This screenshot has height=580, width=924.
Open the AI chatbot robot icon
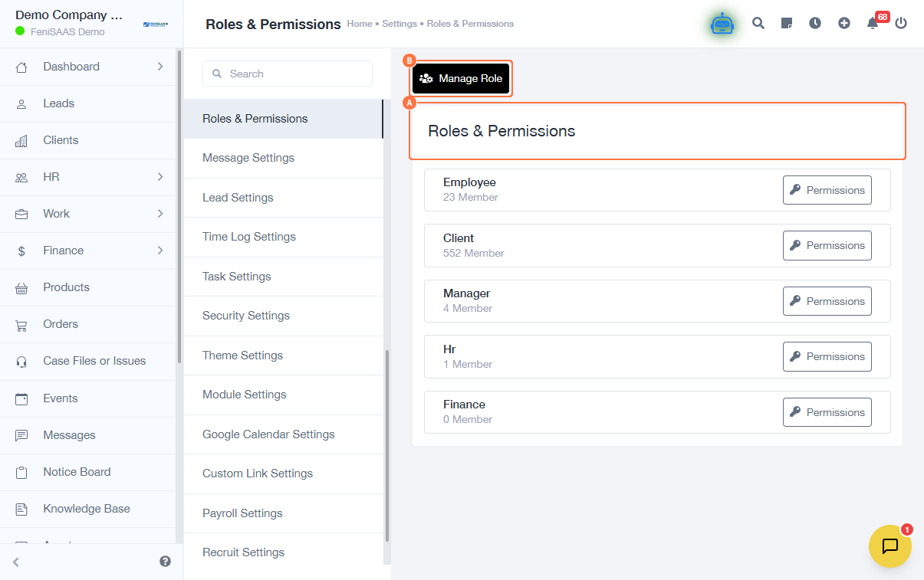[x=722, y=24]
